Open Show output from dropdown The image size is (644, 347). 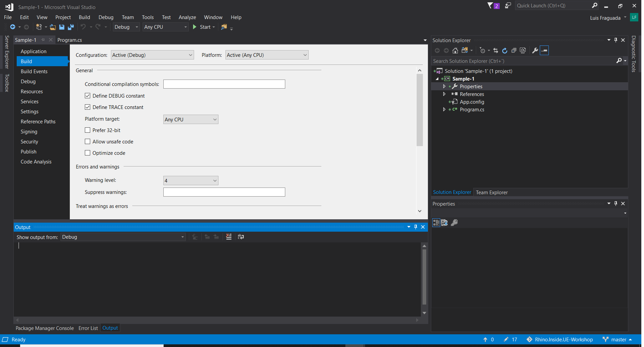point(123,237)
